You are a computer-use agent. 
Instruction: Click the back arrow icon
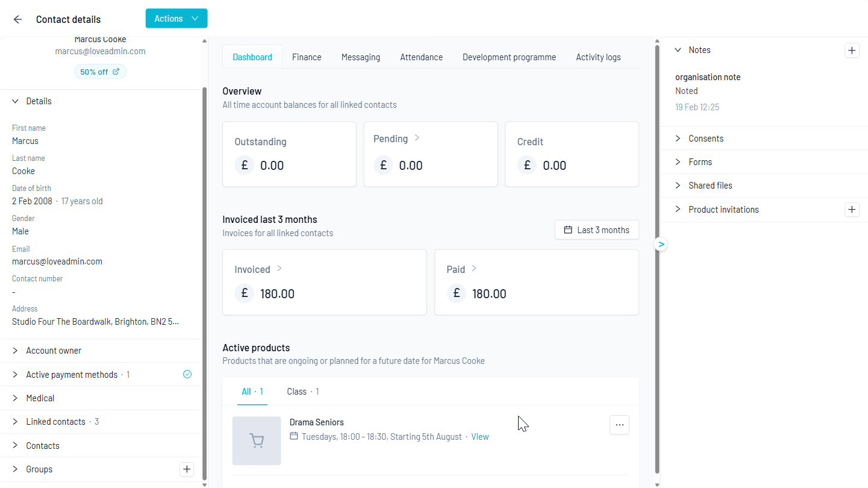click(17, 19)
